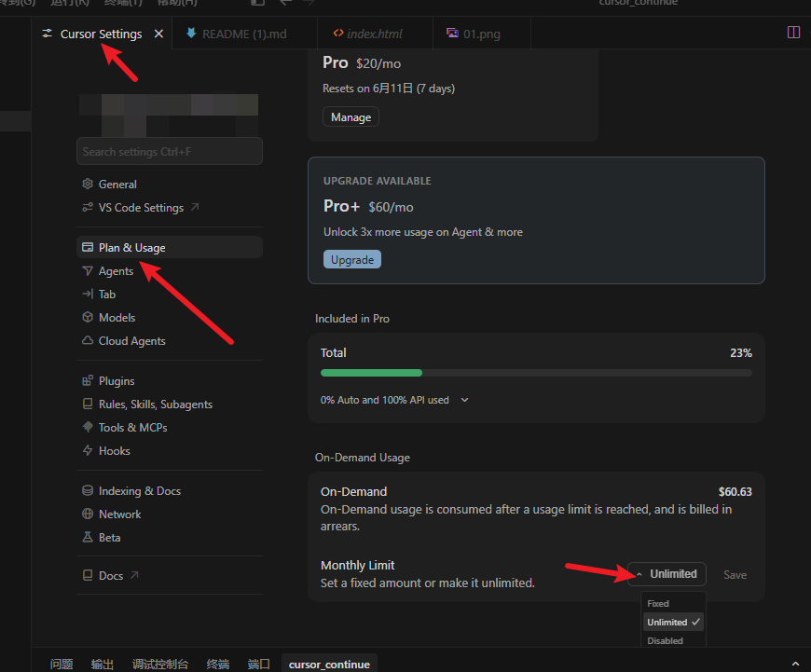Click the Save monthly limit button
Viewport: 811px width, 672px height.
point(735,575)
